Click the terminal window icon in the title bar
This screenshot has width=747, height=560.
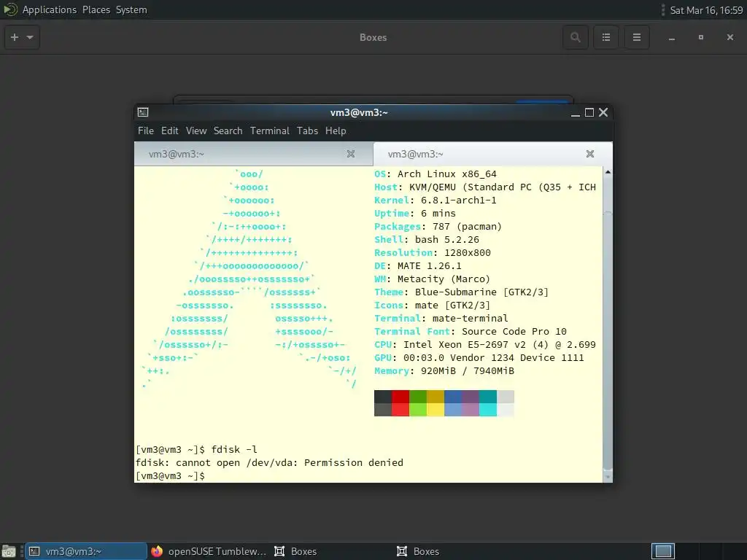143,112
